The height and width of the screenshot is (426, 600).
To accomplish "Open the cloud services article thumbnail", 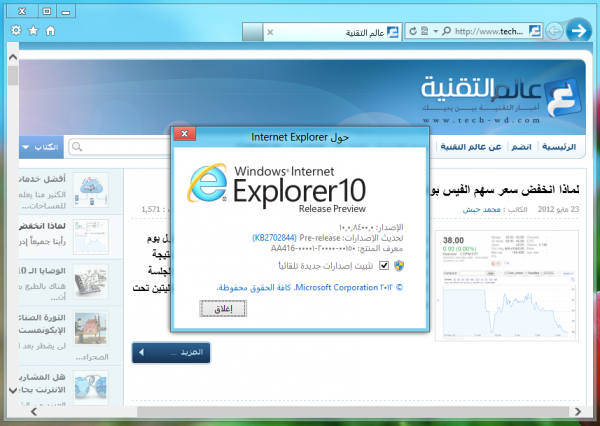I will (91, 190).
